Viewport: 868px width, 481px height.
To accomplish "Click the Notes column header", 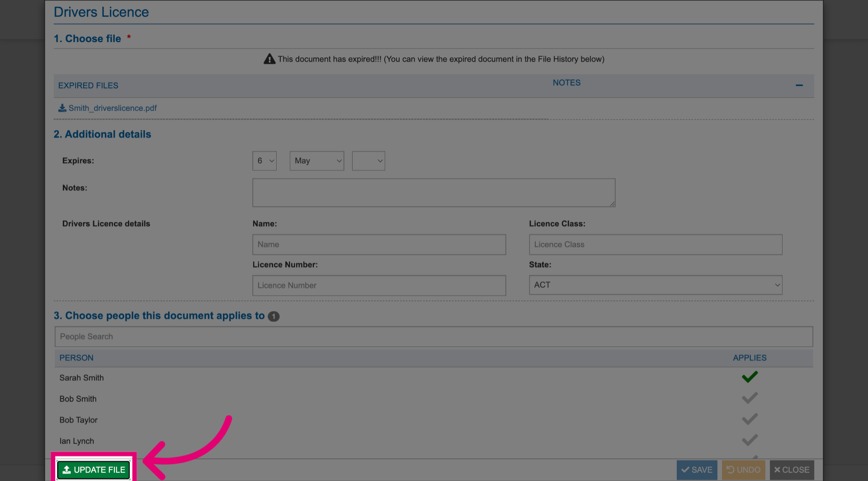I will coord(566,83).
